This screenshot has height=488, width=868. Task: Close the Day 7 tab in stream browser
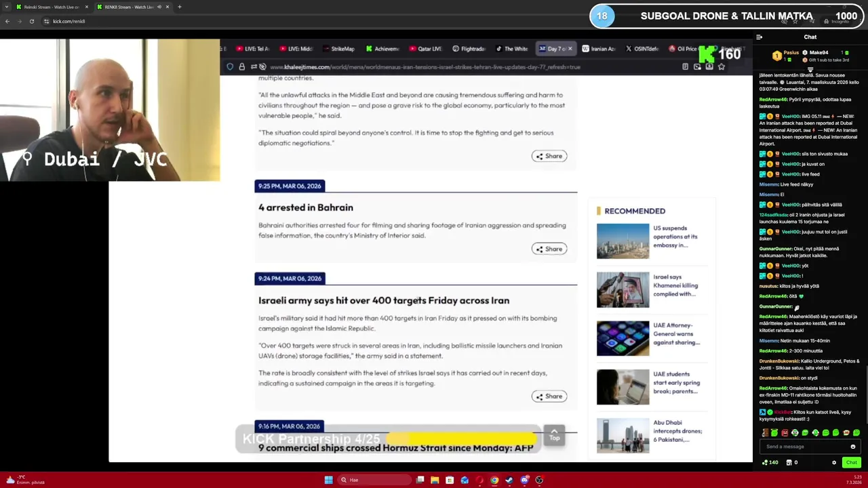570,49
